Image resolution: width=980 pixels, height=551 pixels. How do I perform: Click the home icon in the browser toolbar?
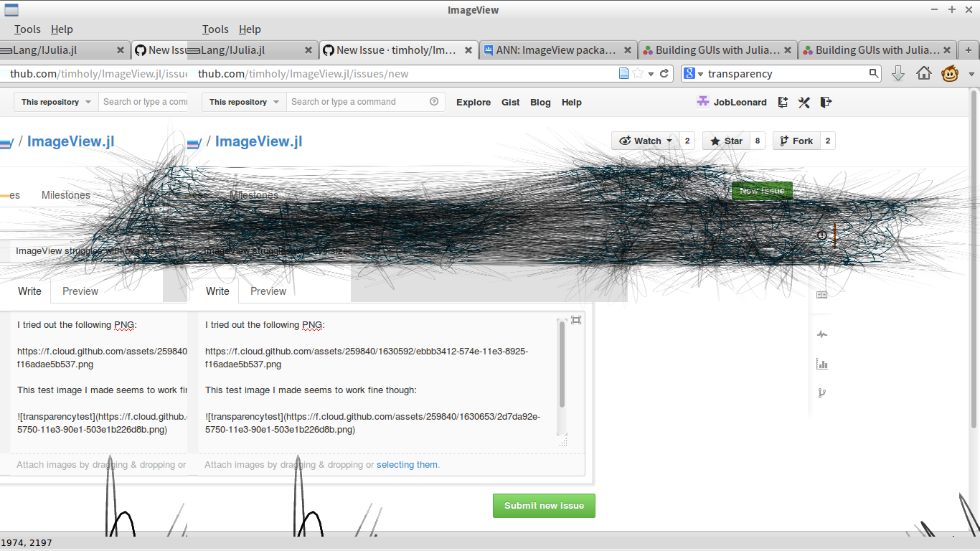tap(924, 73)
